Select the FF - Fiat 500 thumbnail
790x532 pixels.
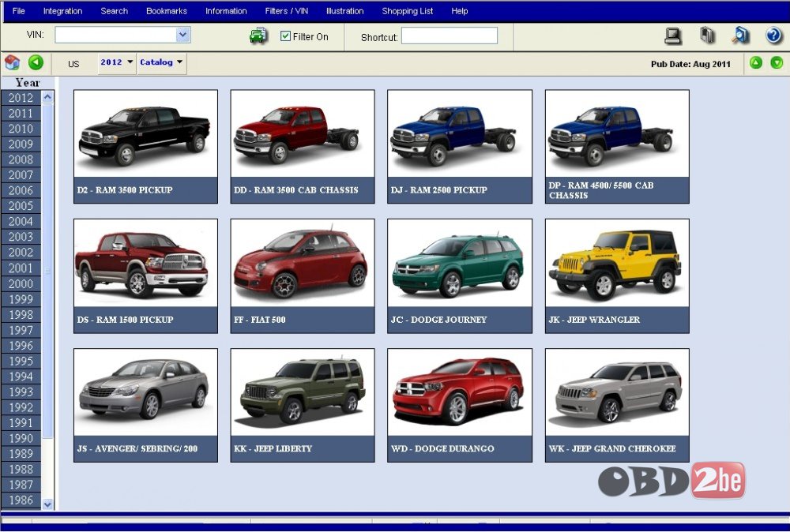[303, 275]
